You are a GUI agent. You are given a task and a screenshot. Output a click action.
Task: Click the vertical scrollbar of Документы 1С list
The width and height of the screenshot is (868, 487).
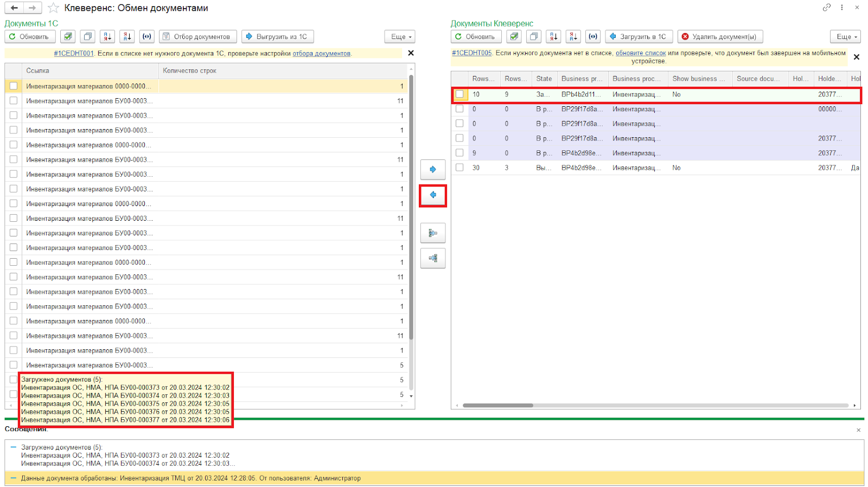tap(411, 206)
